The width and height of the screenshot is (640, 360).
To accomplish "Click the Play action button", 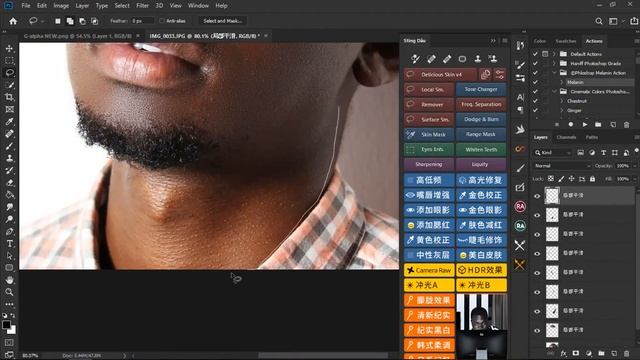I will [585, 124].
